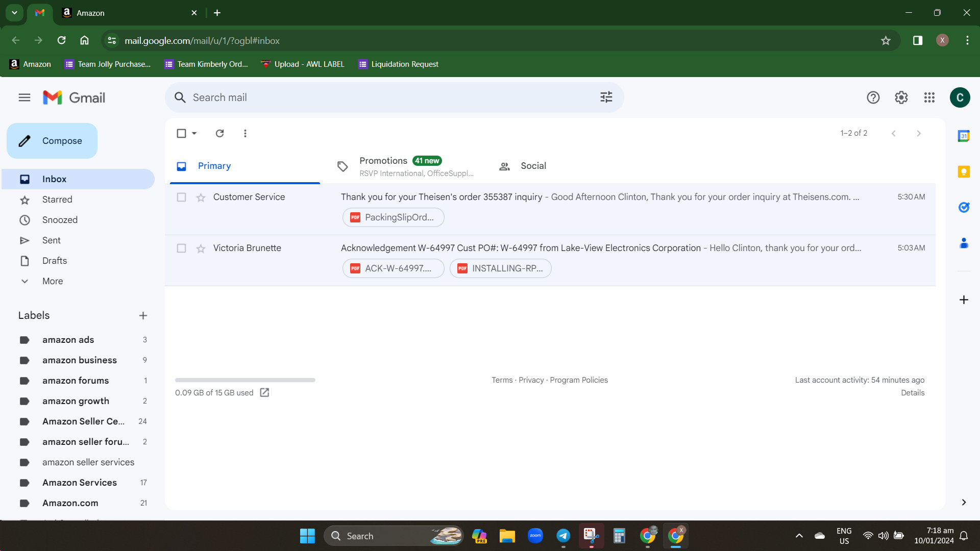Open Gmail settings gear
Image resolution: width=980 pixels, height=551 pixels.
901,97
